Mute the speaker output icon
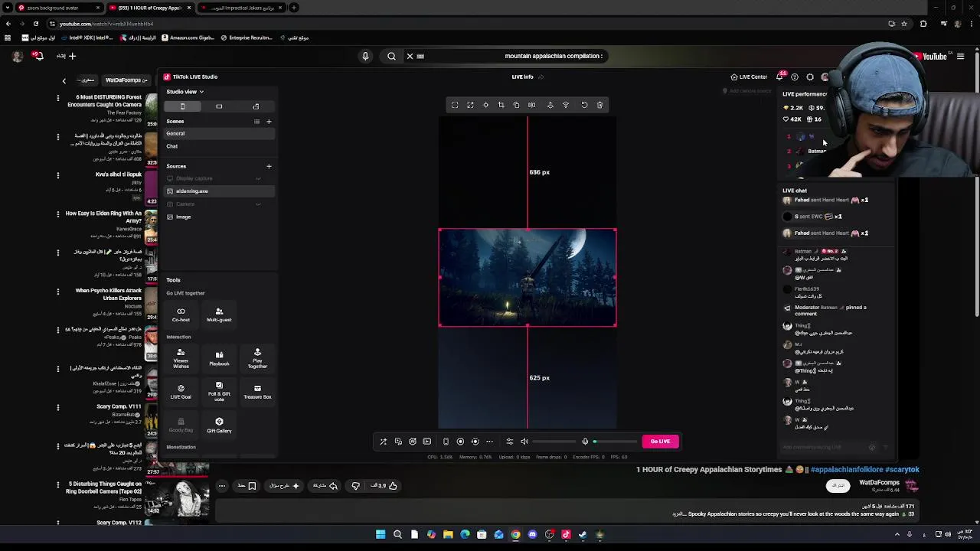The width and height of the screenshot is (980, 551). (524, 442)
